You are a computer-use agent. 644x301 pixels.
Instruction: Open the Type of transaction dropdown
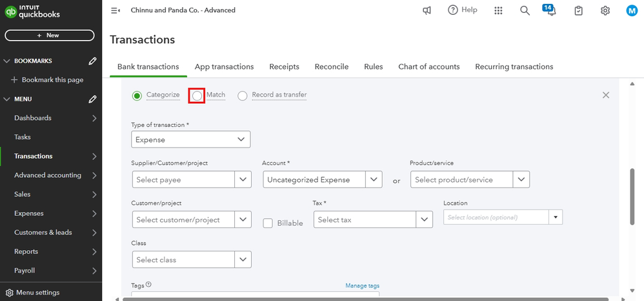(x=190, y=139)
